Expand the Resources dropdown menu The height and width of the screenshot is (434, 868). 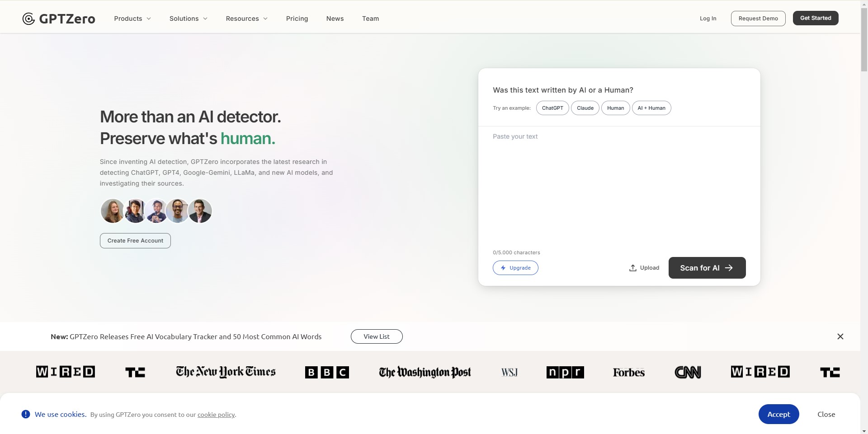click(246, 19)
